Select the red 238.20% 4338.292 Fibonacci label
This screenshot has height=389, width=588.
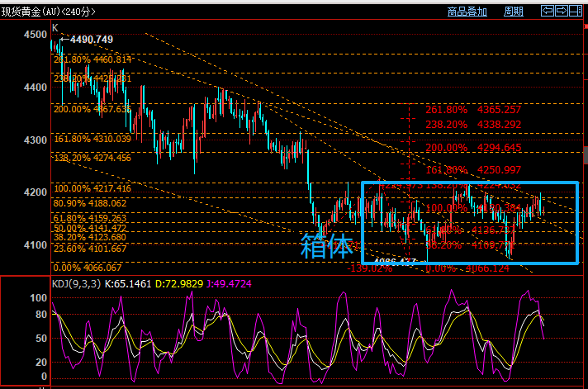473,125
